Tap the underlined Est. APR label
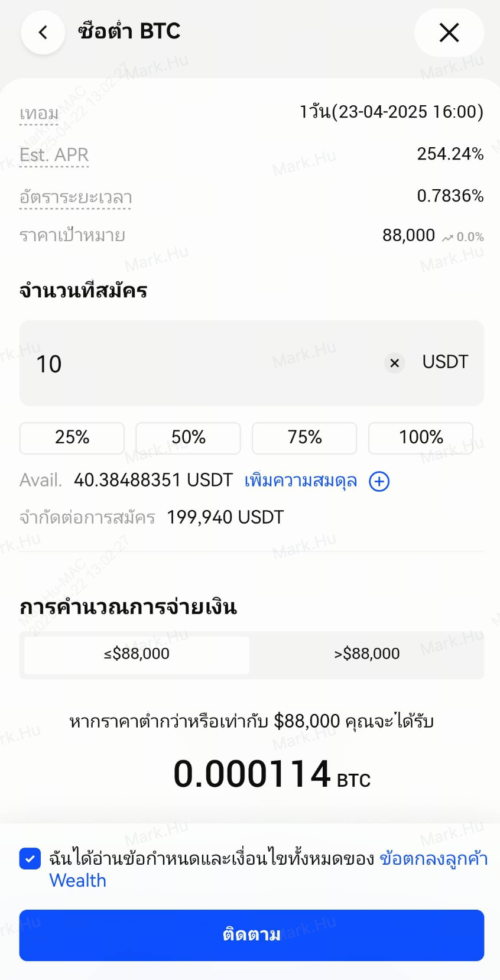500x980 pixels. click(x=54, y=155)
